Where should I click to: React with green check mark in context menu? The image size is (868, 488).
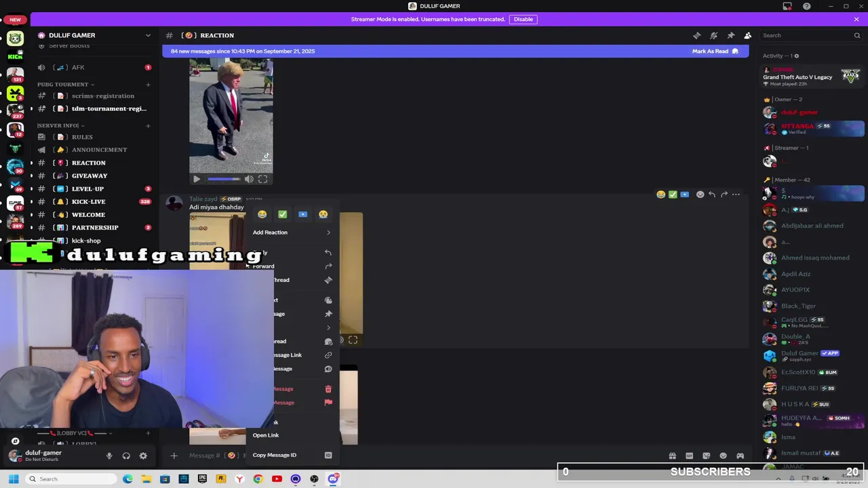click(282, 214)
